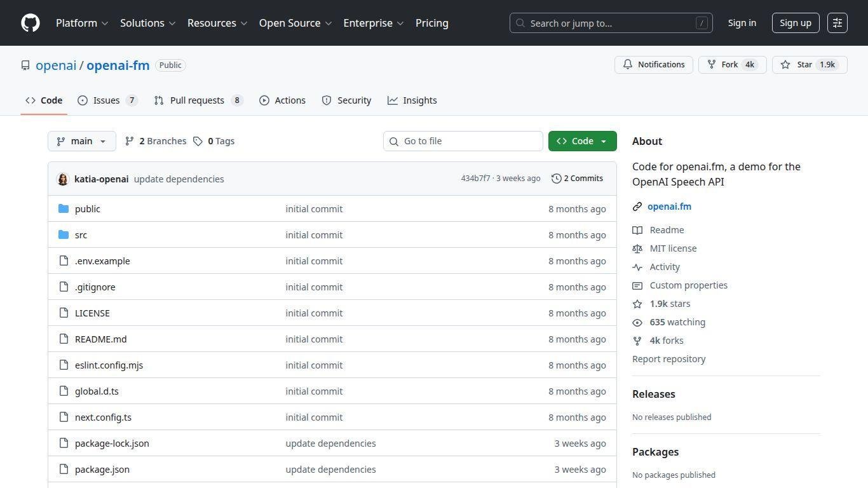Switch to the Issues tab

(107, 100)
